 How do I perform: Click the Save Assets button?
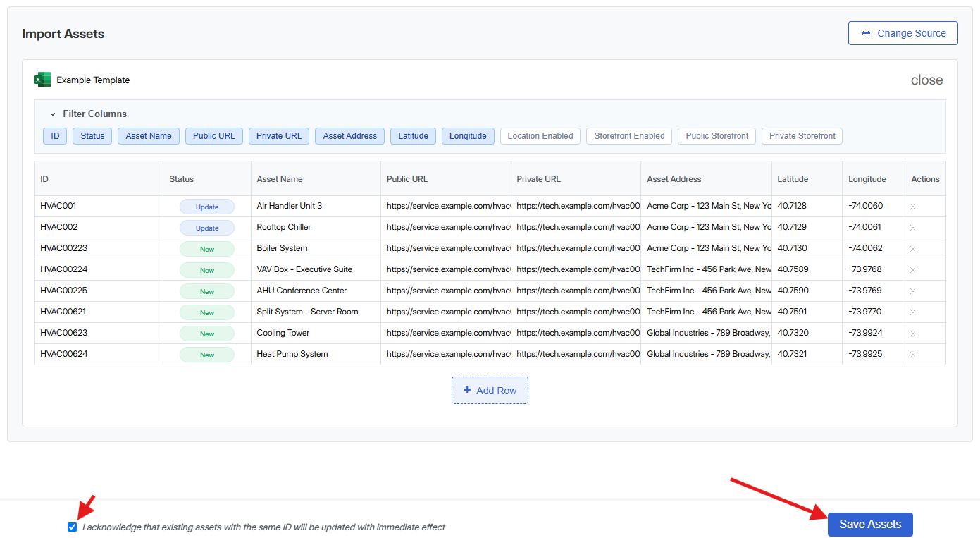(x=870, y=525)
